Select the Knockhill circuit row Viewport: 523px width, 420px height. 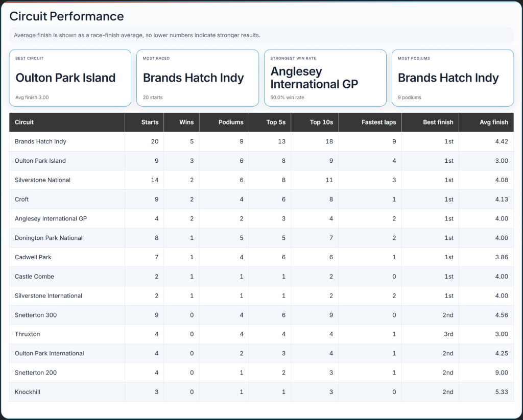coord(28,392)
